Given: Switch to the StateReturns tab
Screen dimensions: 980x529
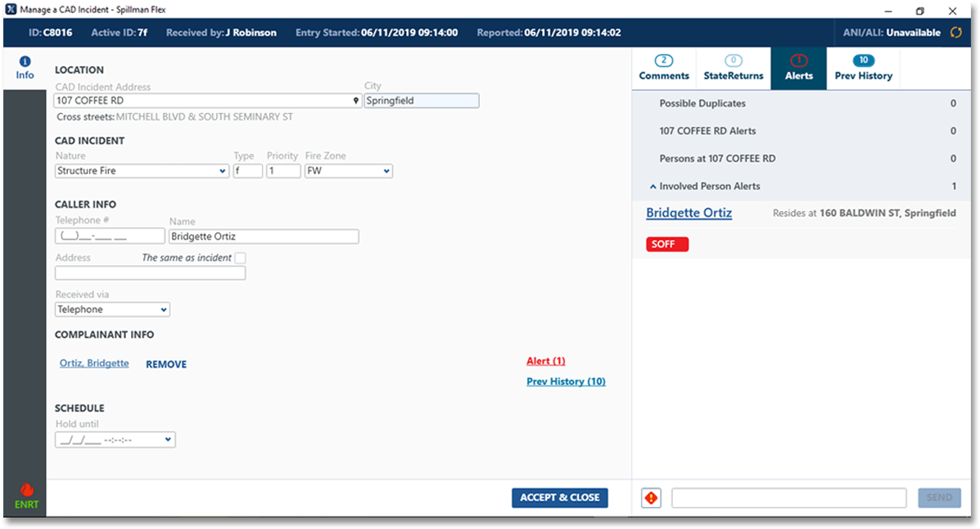Looking at the screenshot, I should pyautogui.click(x=734, y=68).
